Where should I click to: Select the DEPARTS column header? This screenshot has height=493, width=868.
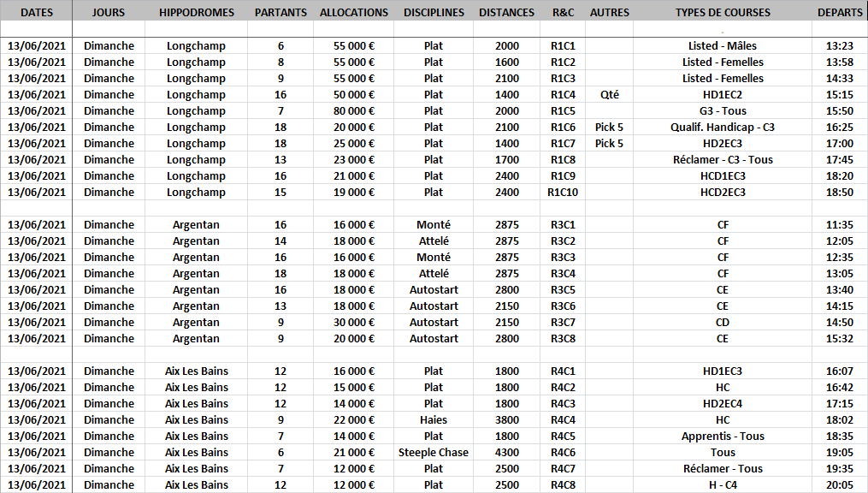click(840, 12)
